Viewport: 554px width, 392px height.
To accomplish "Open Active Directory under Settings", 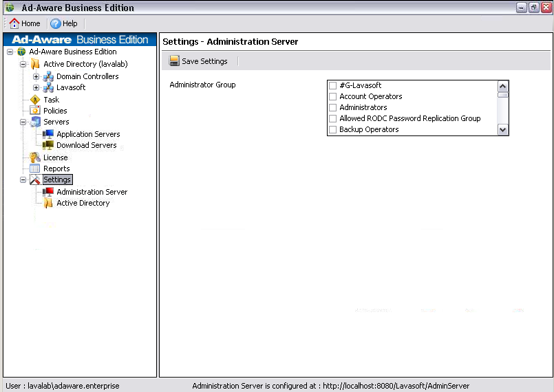I will pyautogui.click(x=83, y=203).
